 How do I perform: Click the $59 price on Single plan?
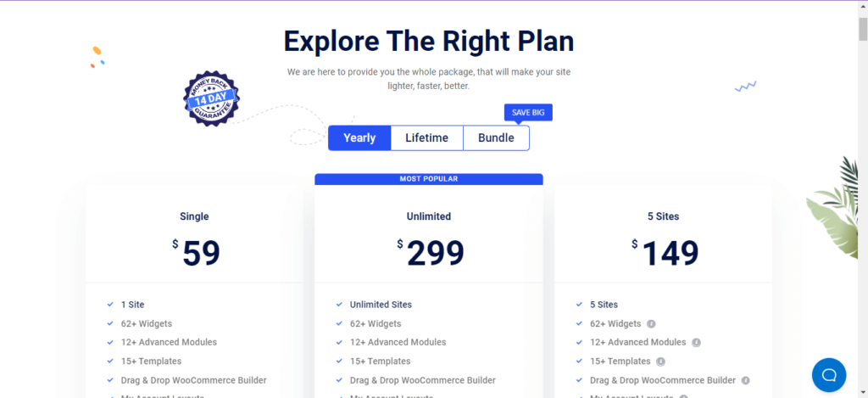click(x=196, y=252)
